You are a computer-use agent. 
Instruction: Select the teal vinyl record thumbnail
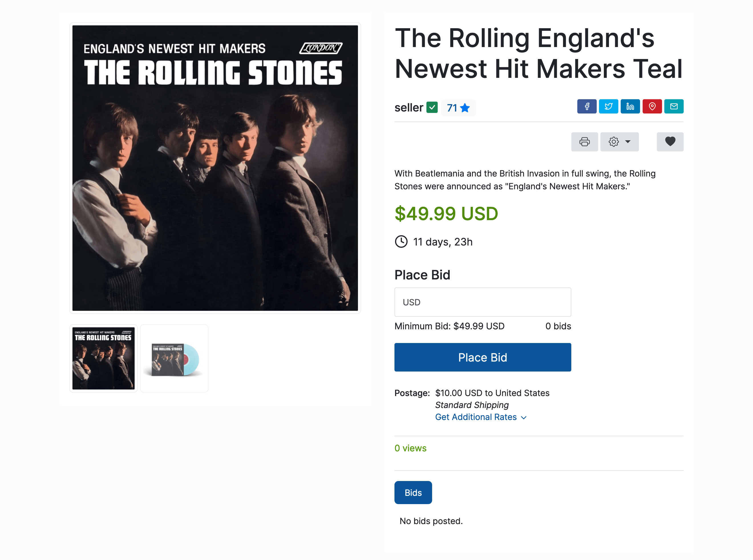[174, 358]
